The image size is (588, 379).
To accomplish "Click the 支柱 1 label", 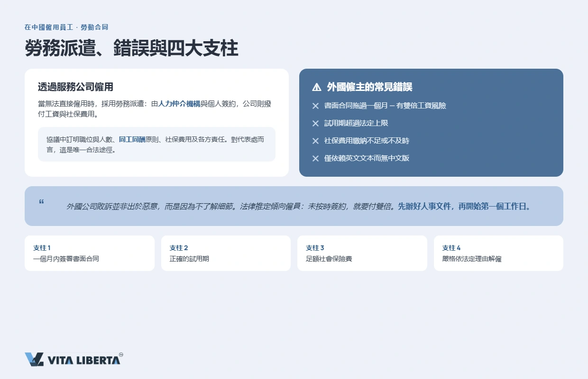I will pos(42,248).
